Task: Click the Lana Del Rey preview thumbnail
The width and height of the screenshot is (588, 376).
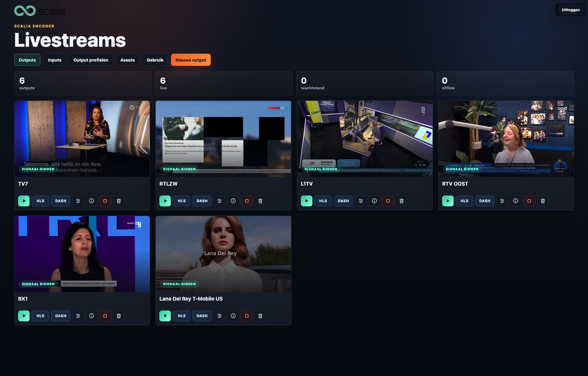Action: click(223, 254)
